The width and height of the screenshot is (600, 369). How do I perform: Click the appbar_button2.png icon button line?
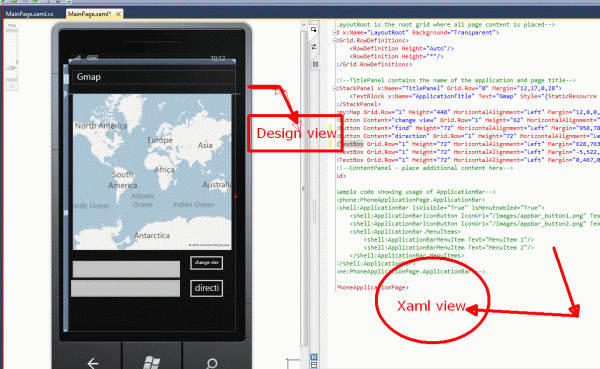tap(474, 224)
